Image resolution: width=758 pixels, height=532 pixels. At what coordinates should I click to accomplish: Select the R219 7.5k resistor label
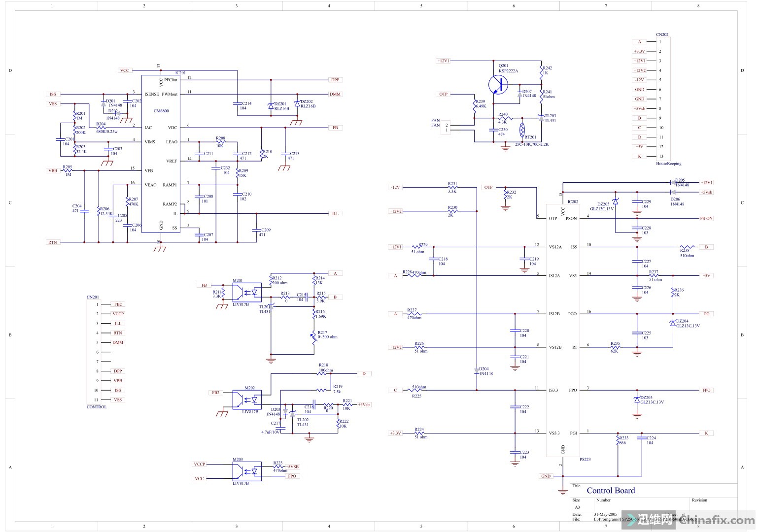(x=338, y=389)
